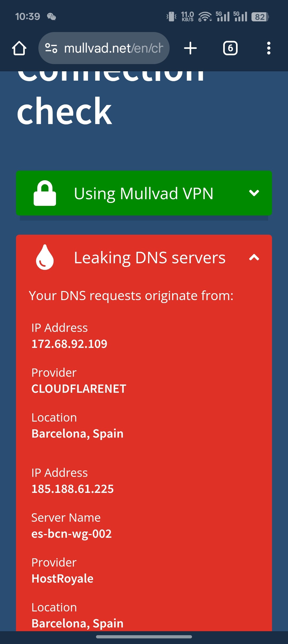Open a new tab with plus icon
This screenshot has height=644, width=288.
(x=190, y=48)
